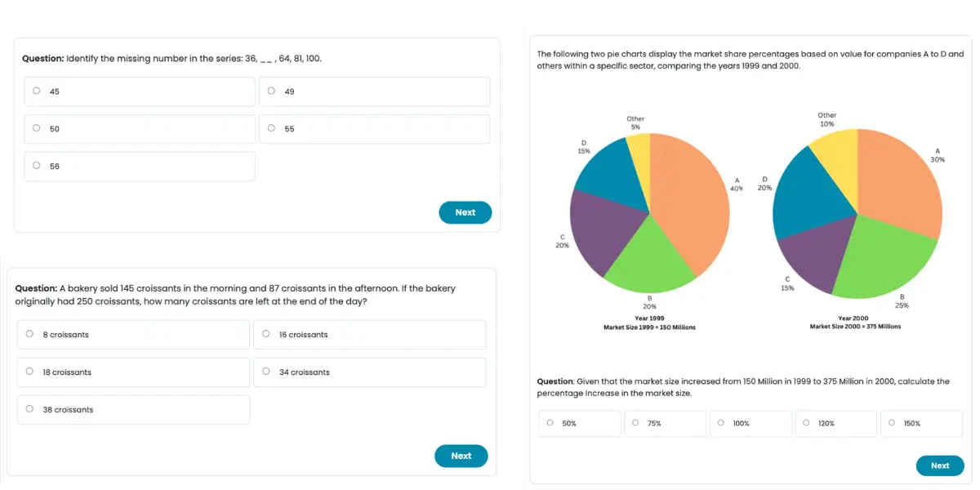980x490 pixels.
Task: Choose the 75% answer option
Action: pyautogui.click(x=635, y=423)
